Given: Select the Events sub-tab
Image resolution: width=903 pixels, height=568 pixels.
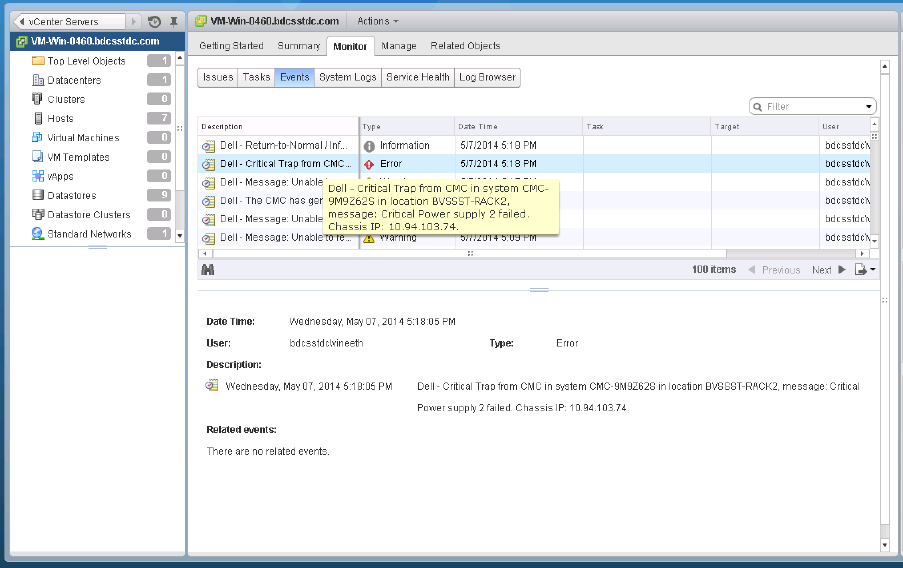Looking at the screenshot, I should coord(295,78).
